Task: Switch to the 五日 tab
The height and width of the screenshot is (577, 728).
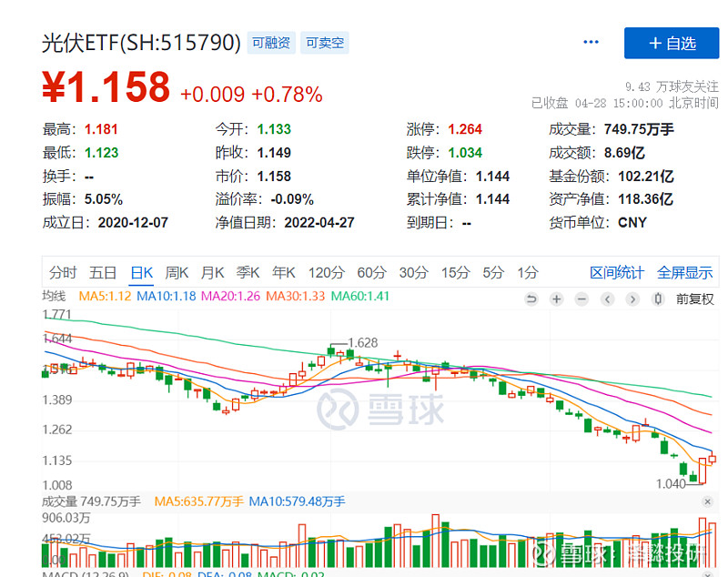Action: (103, 272)
